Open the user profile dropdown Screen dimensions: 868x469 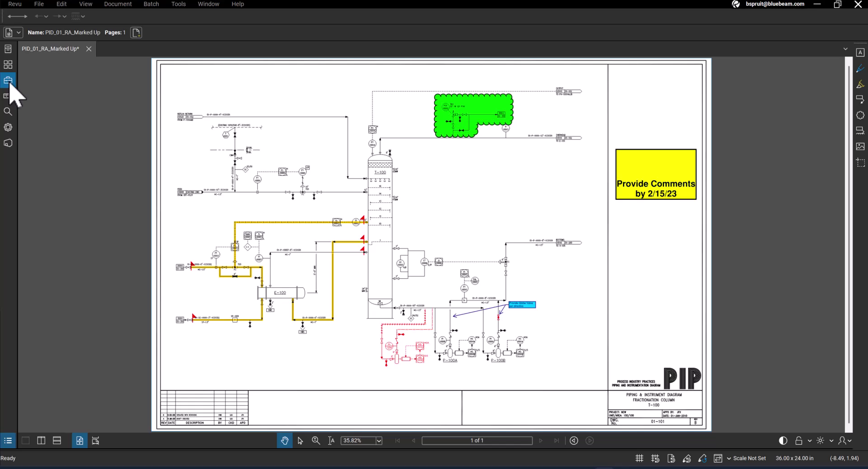(x=844, y=441)
